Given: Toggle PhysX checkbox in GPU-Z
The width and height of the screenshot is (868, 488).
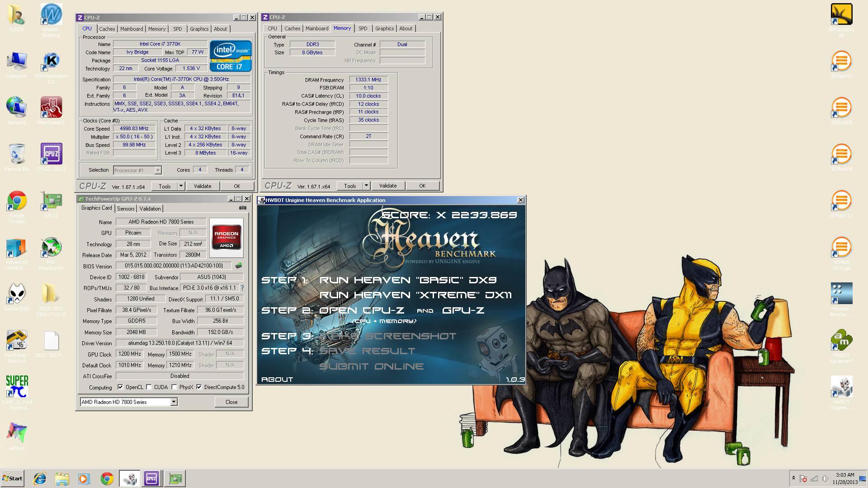Looking at the screenshot, I should 174,387.
